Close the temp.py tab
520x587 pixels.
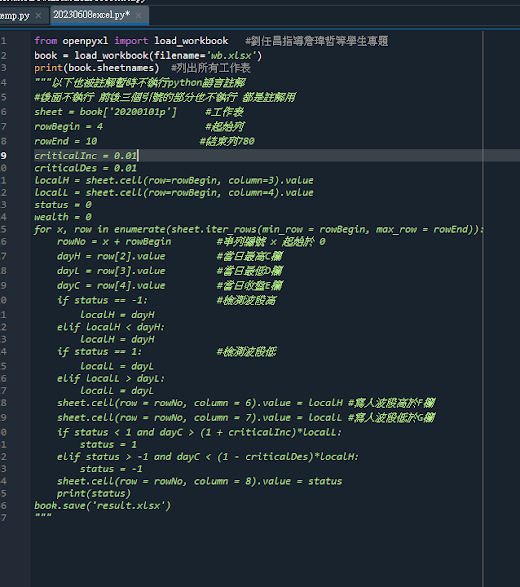[38, 16]
